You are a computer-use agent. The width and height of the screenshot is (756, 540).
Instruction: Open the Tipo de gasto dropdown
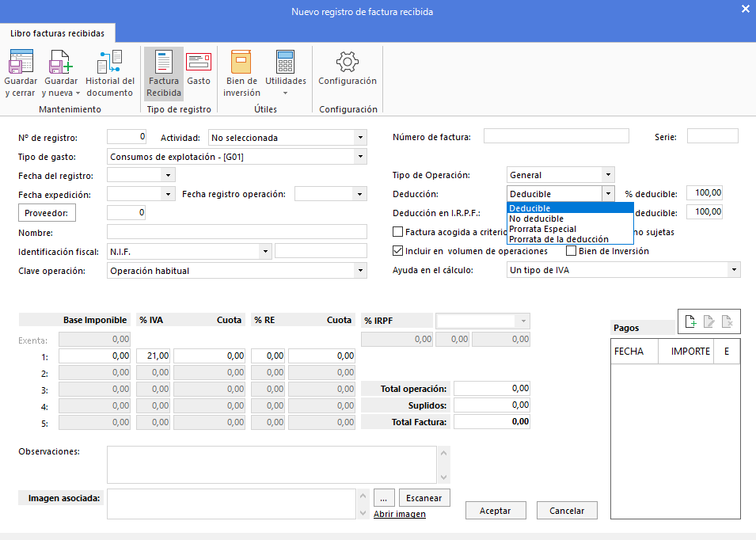point(360,157)
